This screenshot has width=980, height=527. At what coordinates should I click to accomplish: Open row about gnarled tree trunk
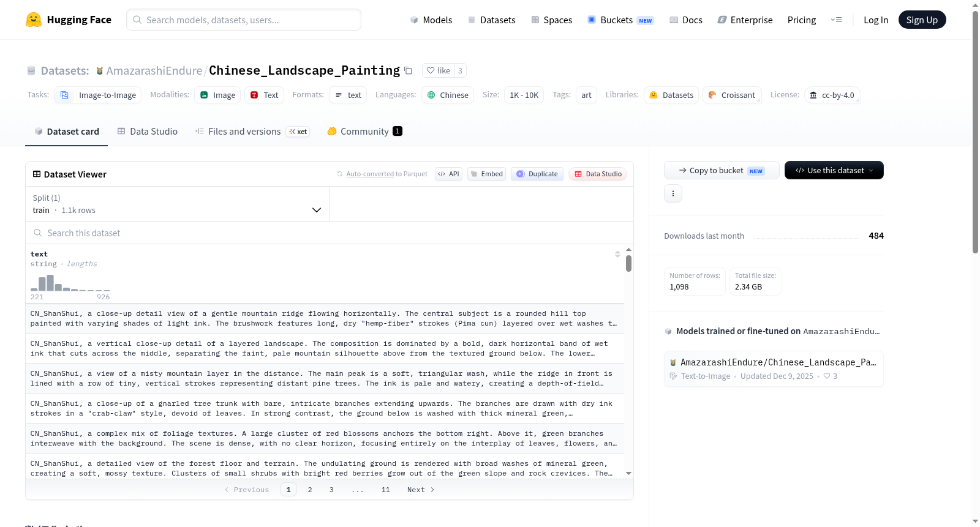(x=325, y=408)
